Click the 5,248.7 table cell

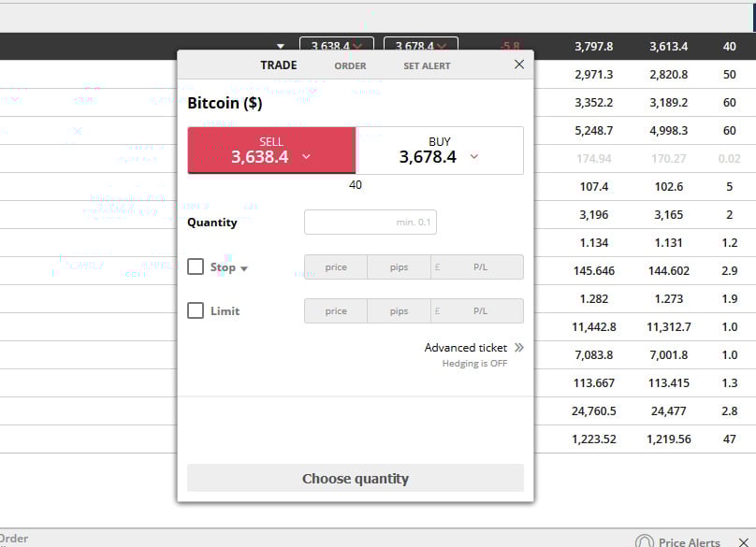[594, 131]
